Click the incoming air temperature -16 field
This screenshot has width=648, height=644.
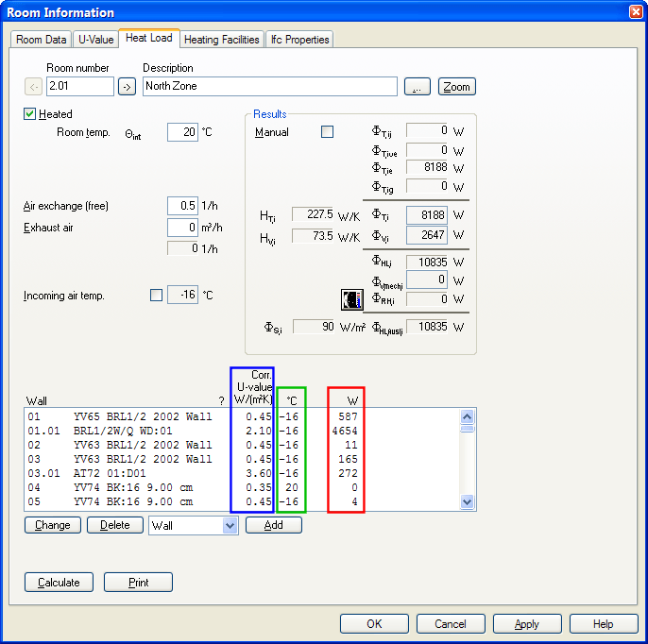coord(182,295)
